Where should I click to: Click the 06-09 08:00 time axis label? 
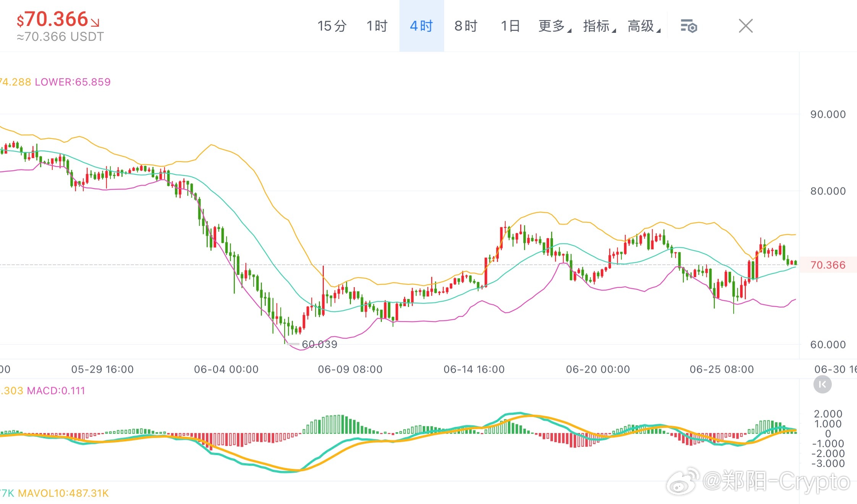click(x=350, y=369)
